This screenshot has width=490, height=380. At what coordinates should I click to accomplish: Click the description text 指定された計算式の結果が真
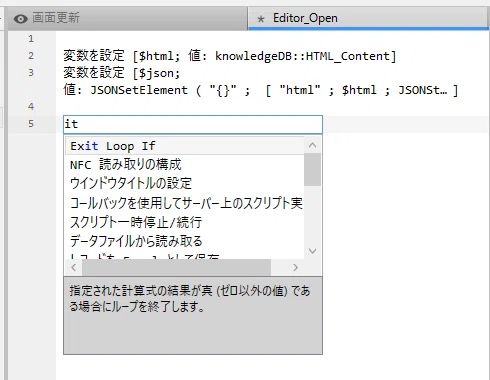pos(189,298)
